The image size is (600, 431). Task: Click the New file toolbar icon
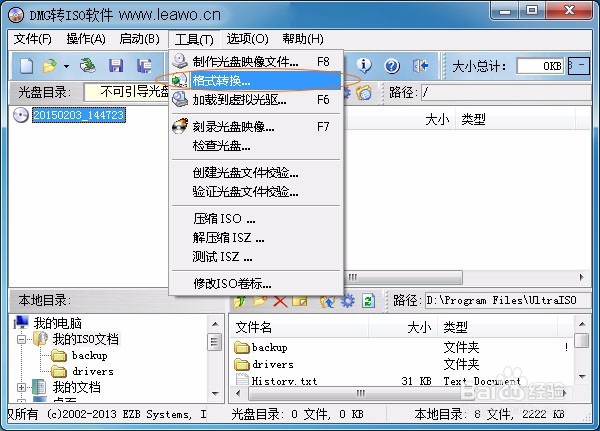click(x=26, y=66)
